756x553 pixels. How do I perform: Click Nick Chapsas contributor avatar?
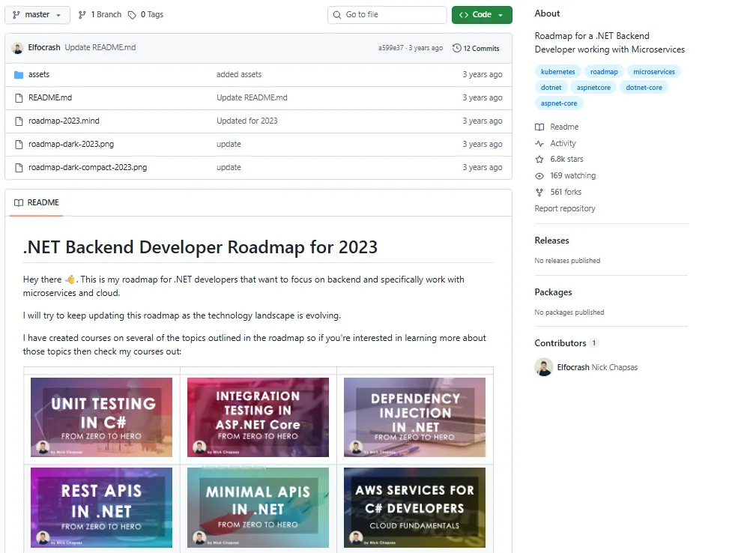(x=544, y=367)
